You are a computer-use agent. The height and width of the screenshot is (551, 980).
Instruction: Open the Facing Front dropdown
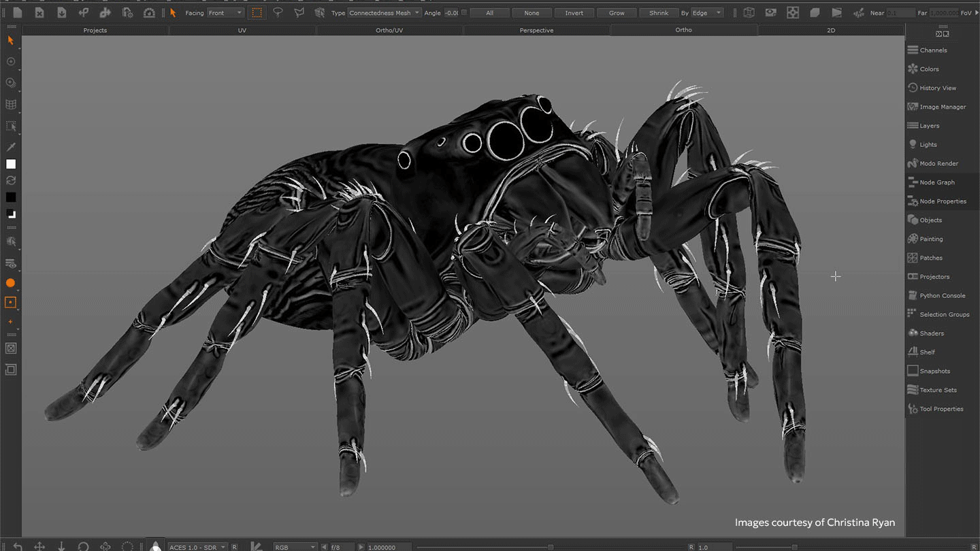coord(225,13)
